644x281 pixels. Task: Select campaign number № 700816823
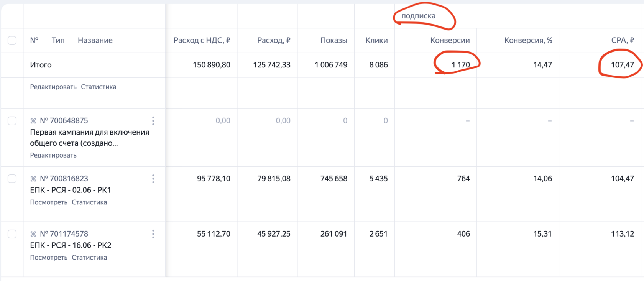tap(64, 179)
